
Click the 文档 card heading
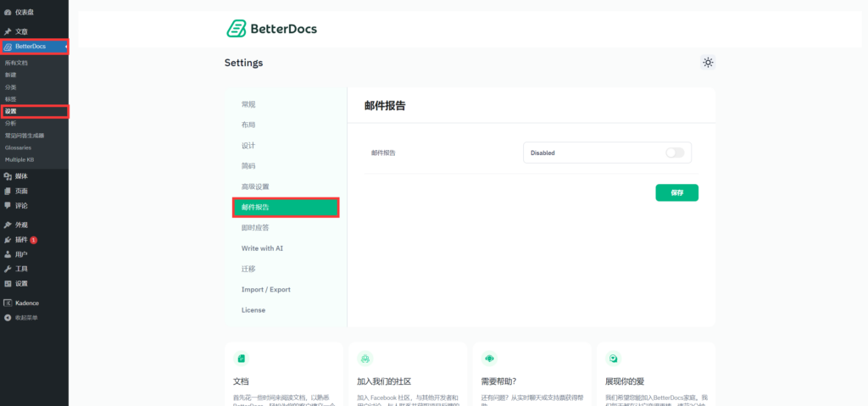tap(241, 381)
